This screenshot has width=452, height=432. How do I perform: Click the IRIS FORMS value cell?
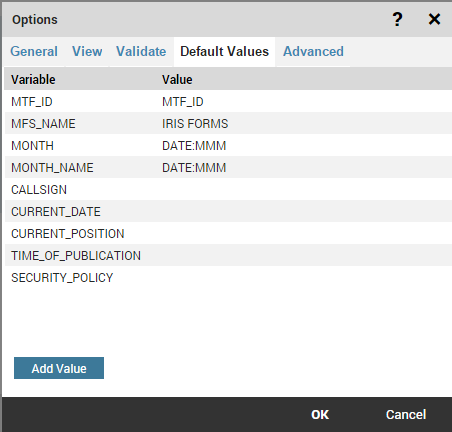pyautogui.click(x=195, y=124)
